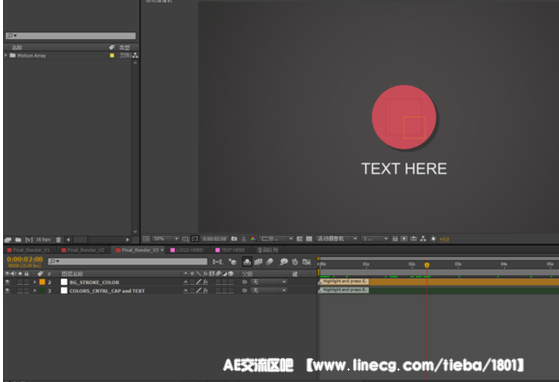The height and width of the screenshot is (382, 559).
Task: Open the show channel color management icon
Action: [253, 239]
